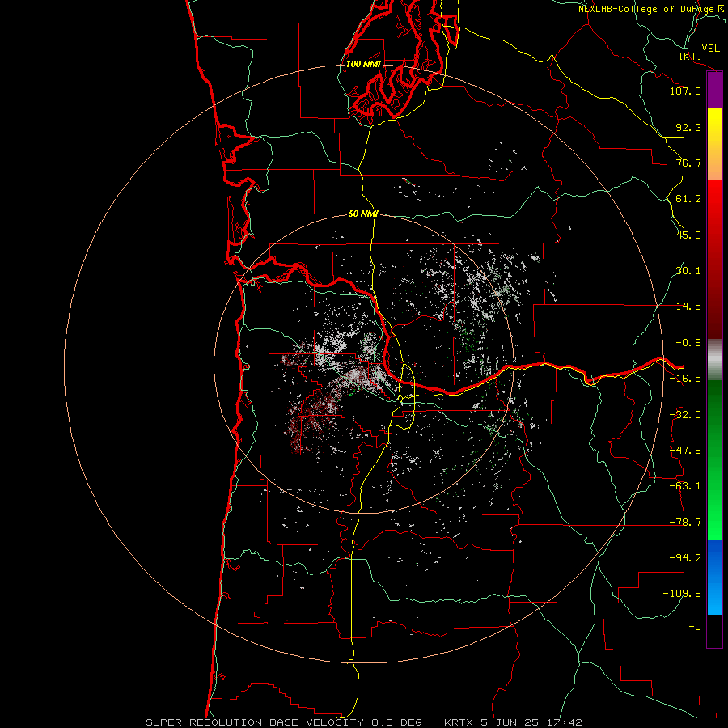Image resolution: width=728 pixels, height=728 pixels.
Task: Select the "107.8" scale value
Action: [x=685, y=91]
